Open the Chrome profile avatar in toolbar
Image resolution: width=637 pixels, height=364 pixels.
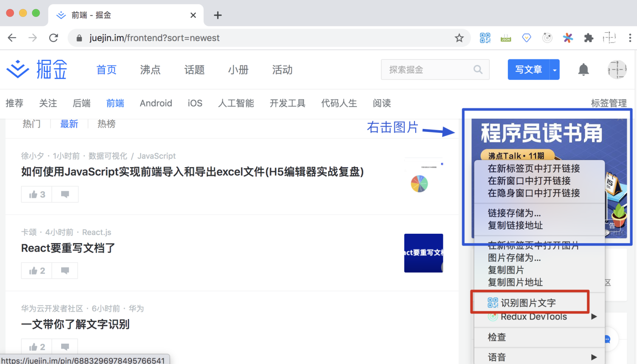point(609,38)
